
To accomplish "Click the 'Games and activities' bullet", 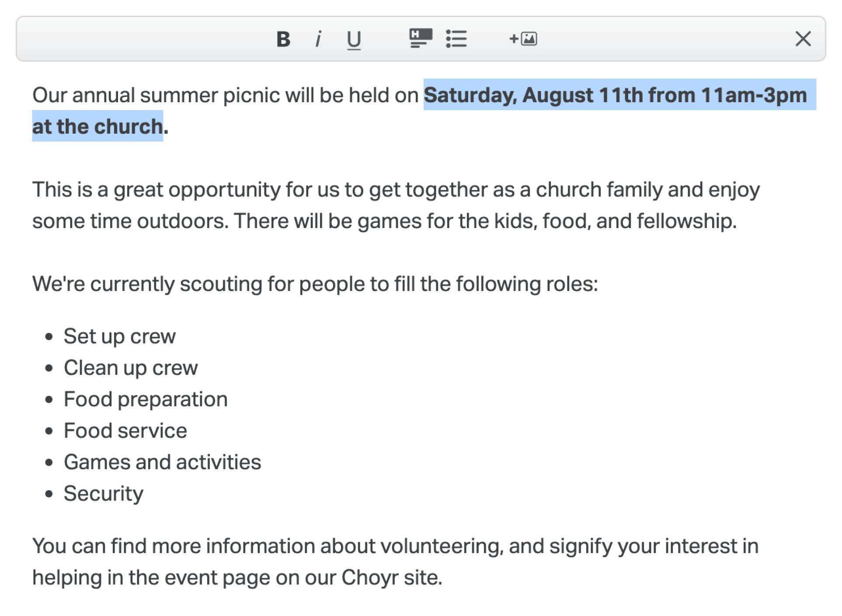I will pos(162,462).
